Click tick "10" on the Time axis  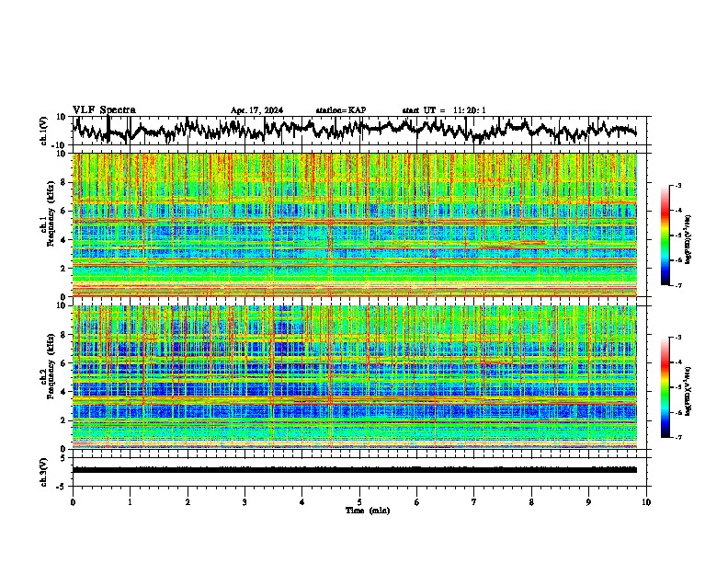(x=646, y=502)
